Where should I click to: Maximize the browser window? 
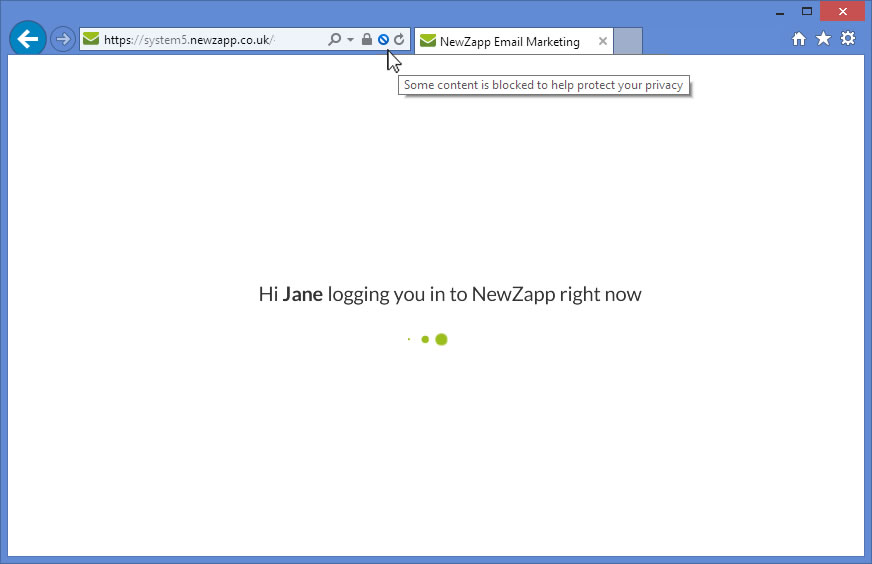coord(807,11)
